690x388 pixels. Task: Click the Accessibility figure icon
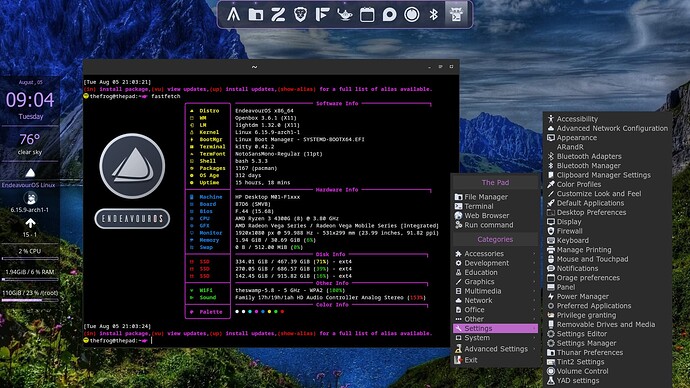[551, 119]
